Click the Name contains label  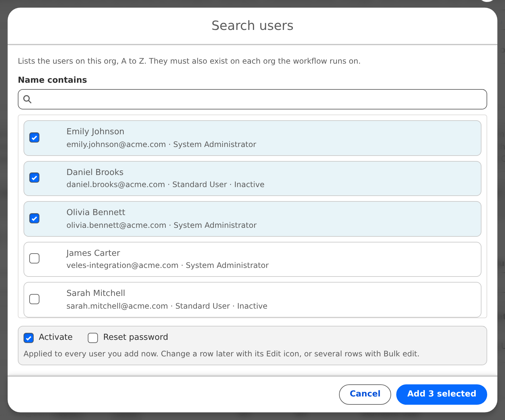52,80
